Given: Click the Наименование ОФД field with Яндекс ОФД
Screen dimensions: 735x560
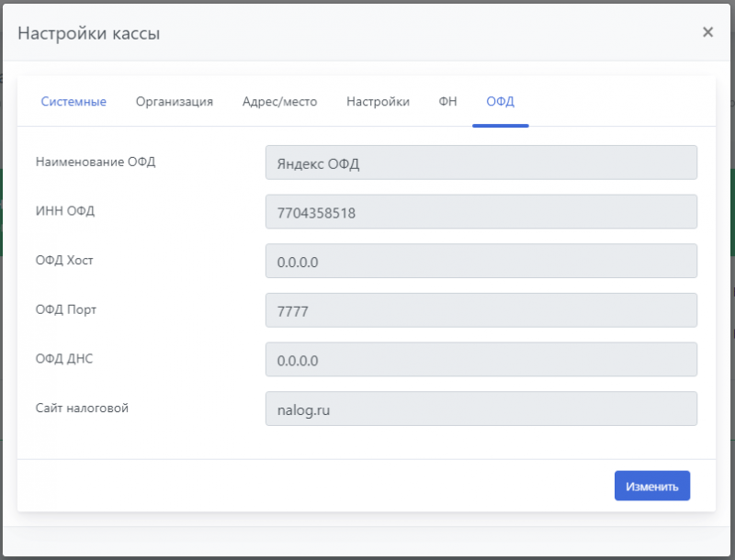Looking at the screenshot, I should (481, 163).
